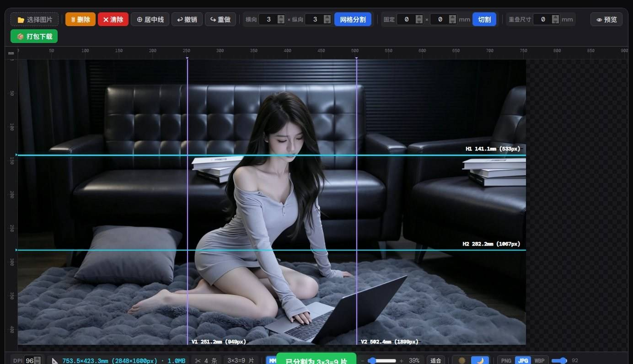Click the V2 guide handle on top ruler
The width and height of the screenshot is (633, 364).
click(357, 58)
